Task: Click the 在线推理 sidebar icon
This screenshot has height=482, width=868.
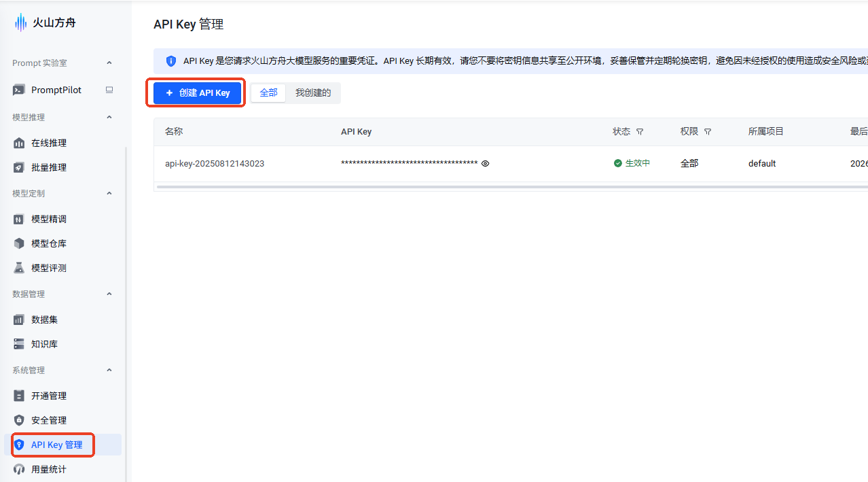Action: (x=19, y=143)
